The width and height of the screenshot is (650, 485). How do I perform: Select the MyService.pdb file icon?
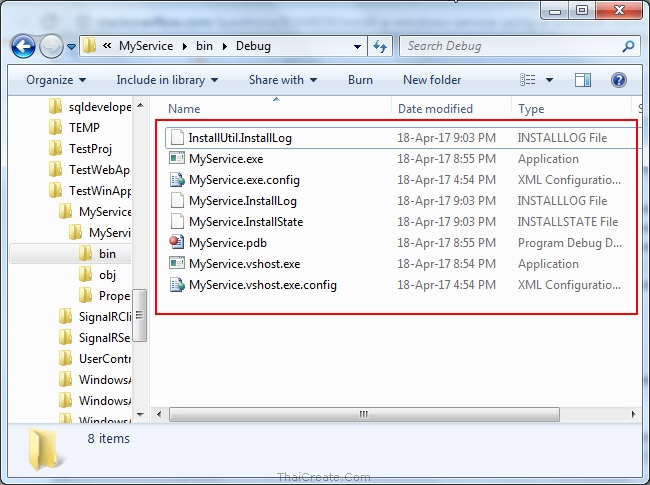(x=177, y=242)
